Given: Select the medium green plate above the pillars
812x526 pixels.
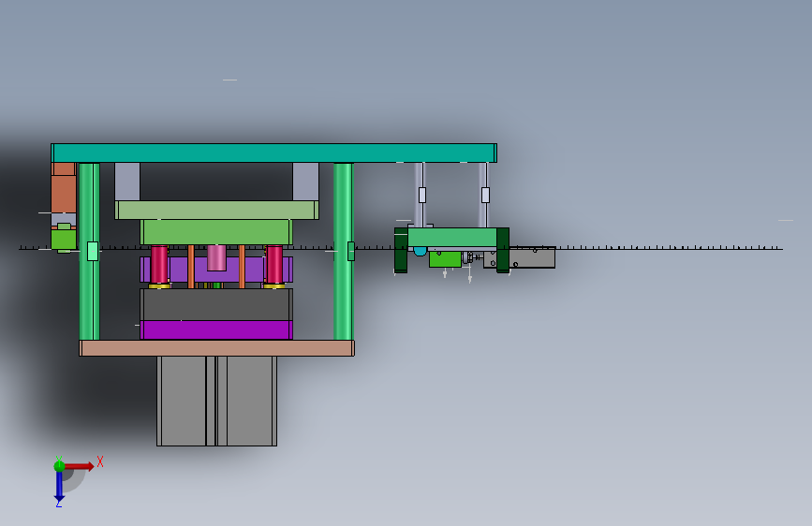Looking at the screenshot, I should click(x=216, y=232).
